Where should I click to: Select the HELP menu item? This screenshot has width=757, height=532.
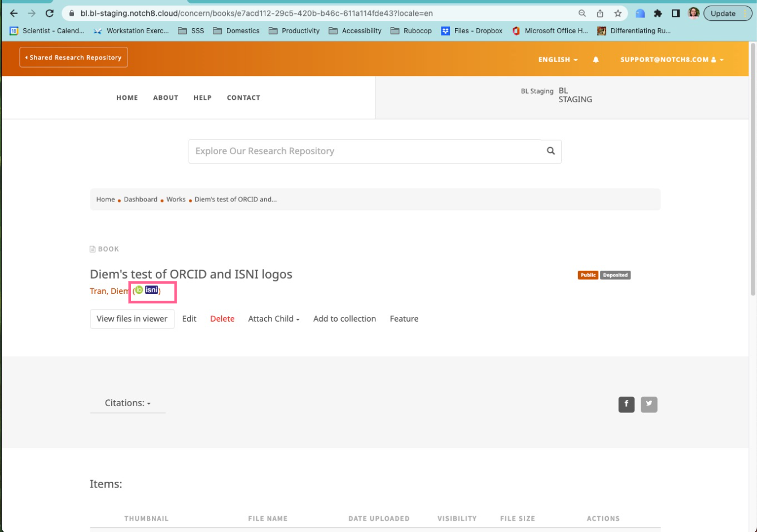(x=202, y=98)
